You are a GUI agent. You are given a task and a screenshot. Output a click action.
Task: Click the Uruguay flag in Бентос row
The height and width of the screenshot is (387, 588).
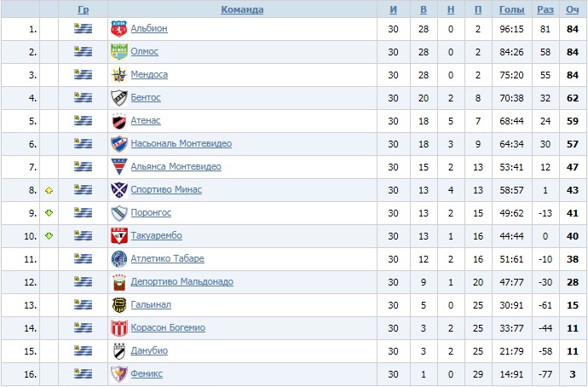[83, 98]
